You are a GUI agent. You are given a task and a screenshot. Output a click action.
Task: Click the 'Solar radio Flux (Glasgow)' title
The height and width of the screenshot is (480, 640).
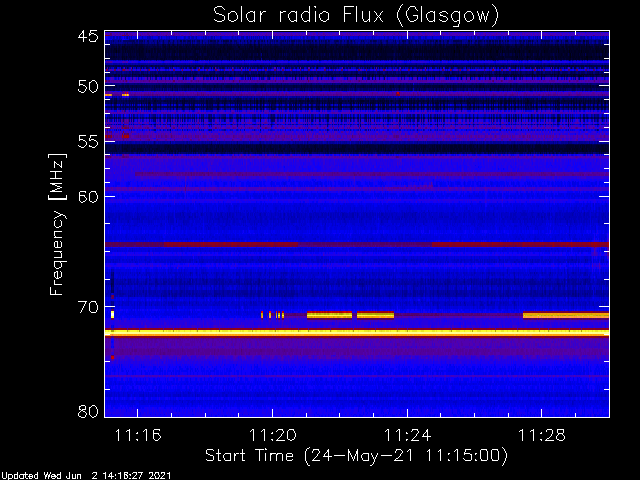tap(356, 15)
